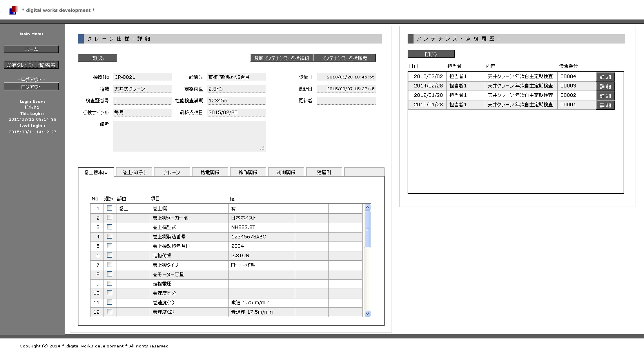Select the 給電関係 tab
Screen dimensions: 644x358
[210, 172]
